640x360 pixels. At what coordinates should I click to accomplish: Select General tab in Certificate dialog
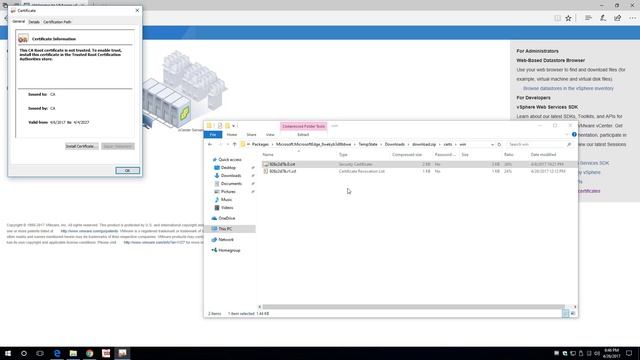[x=18, y=22]
